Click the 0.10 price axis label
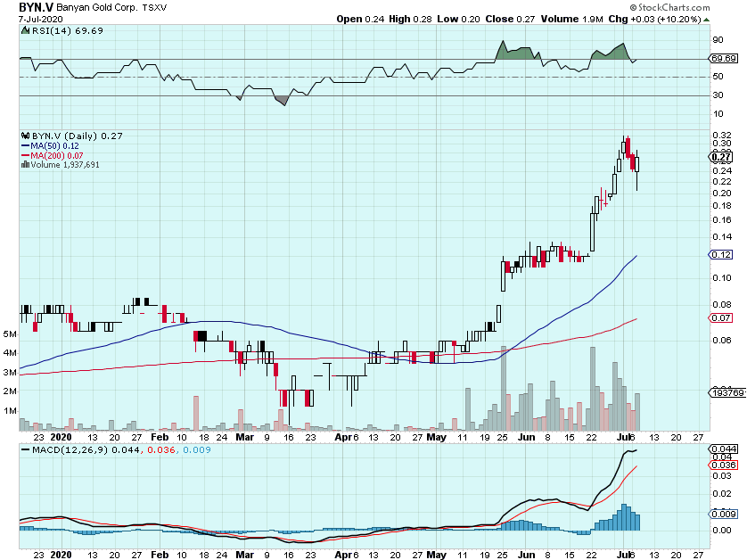 [x=722, y=278]
